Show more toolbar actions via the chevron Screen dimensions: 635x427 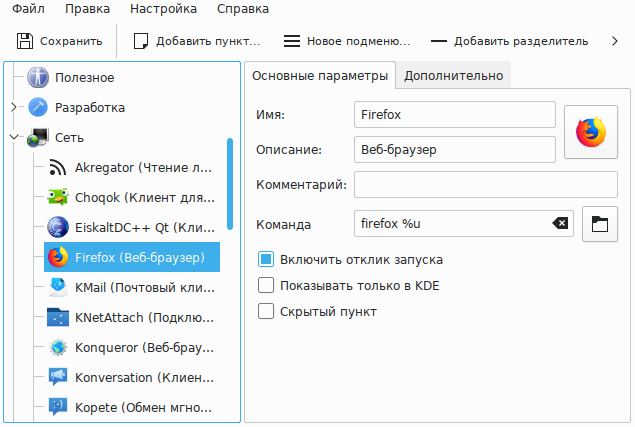(x=613, y=41)
